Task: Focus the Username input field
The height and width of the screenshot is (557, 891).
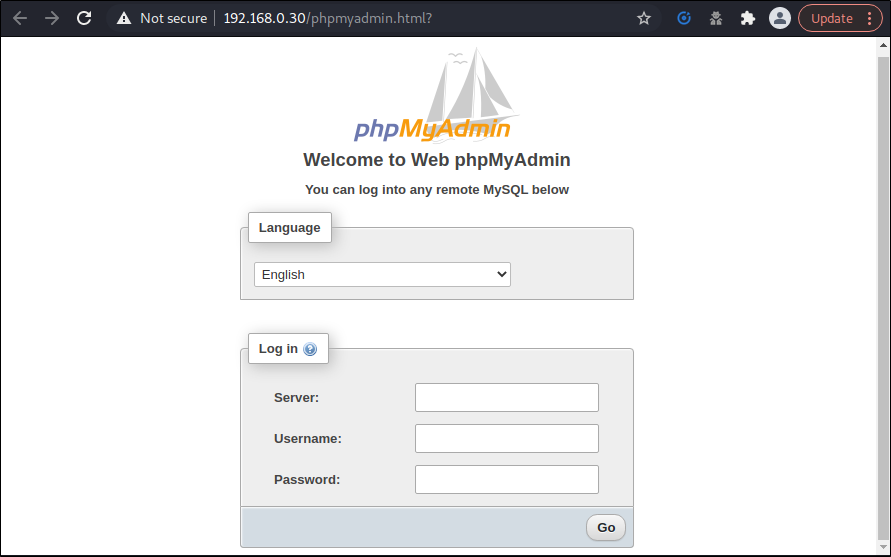Action: point(507,438)
